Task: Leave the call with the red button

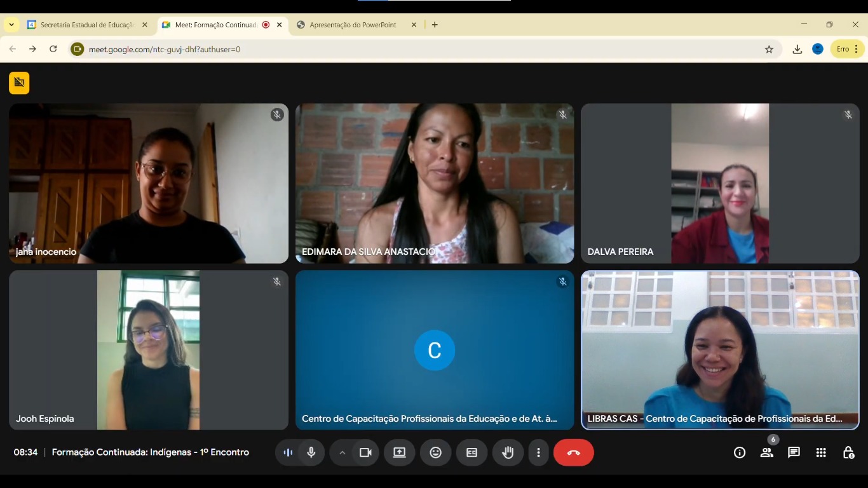Action: [574, 452]
